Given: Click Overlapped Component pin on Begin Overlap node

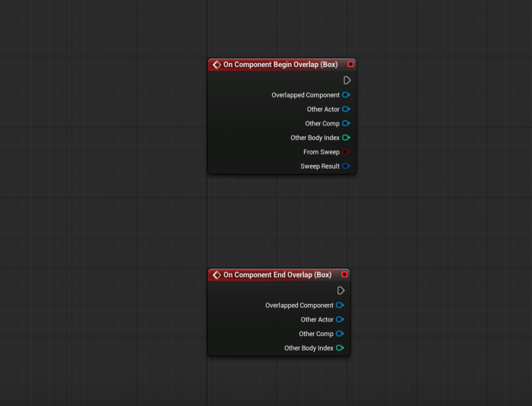Looking at the screenshot, I should click(x=346, y=95).
